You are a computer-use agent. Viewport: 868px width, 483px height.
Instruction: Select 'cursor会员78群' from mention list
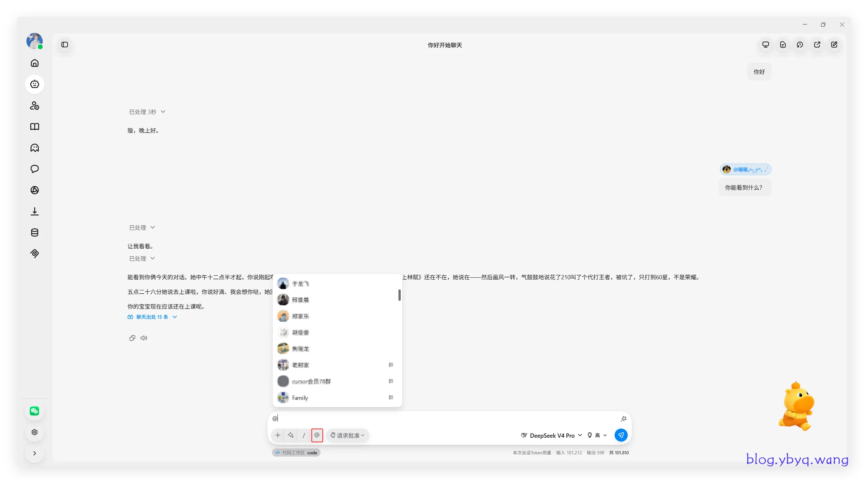point(337,381)
